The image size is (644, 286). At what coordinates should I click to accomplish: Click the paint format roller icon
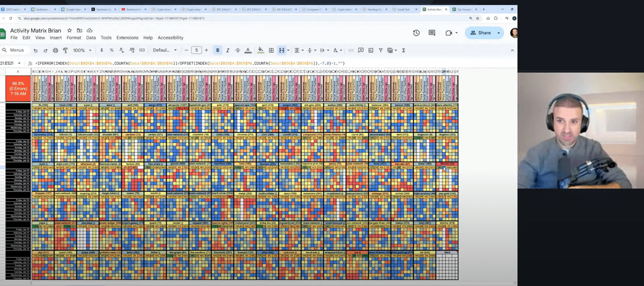click(x=65, y=50)
